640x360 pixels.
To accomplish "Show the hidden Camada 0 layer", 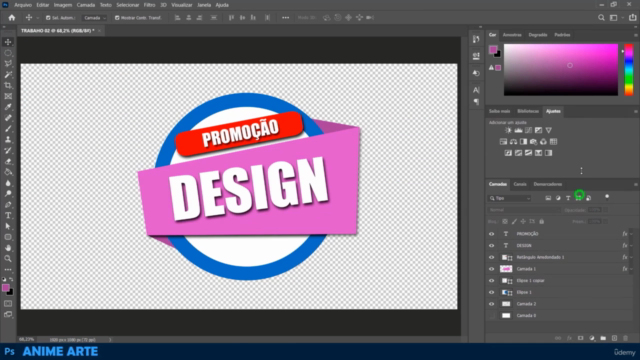I will click(491, 316).
